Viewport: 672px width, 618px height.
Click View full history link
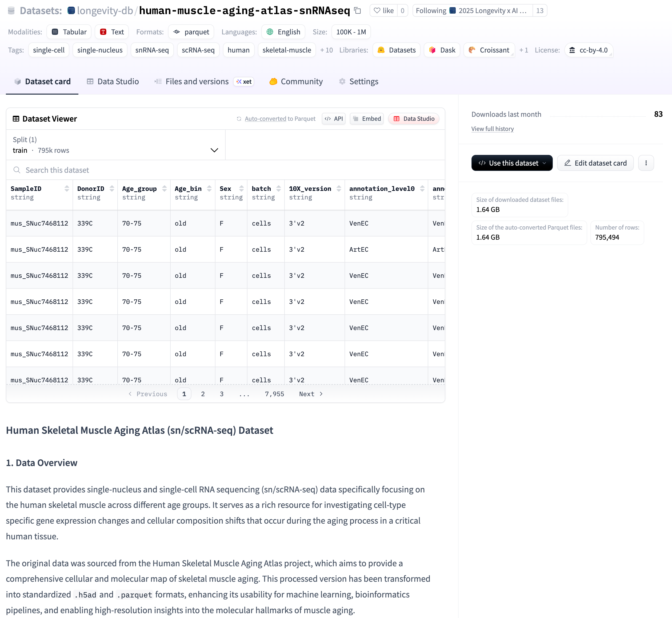click(492, 129)
